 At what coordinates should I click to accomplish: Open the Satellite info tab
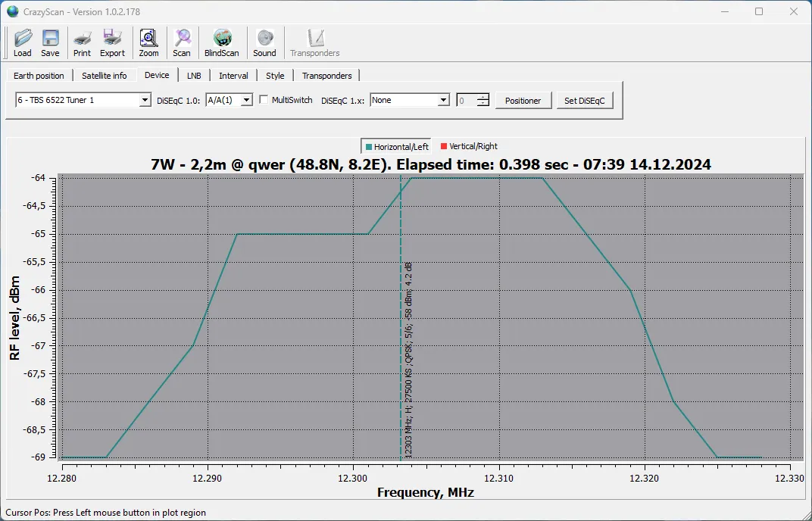105,76
